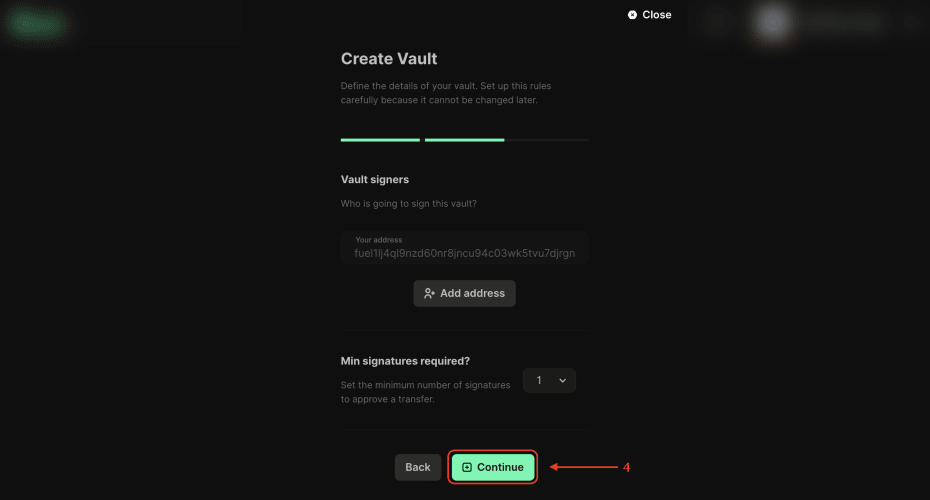This screenshot has width=930, height=500.
Task: Click the Close text label
Action: point(657,15)
